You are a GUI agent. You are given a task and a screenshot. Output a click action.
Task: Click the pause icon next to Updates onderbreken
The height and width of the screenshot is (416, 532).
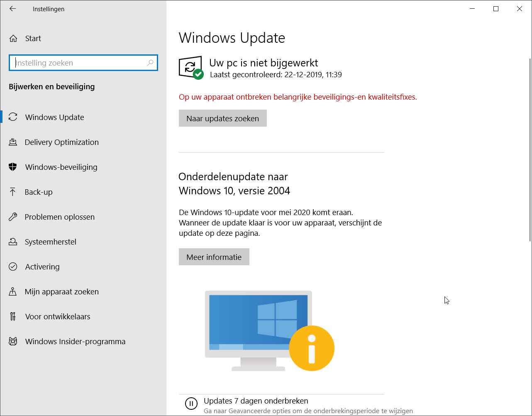191,404
